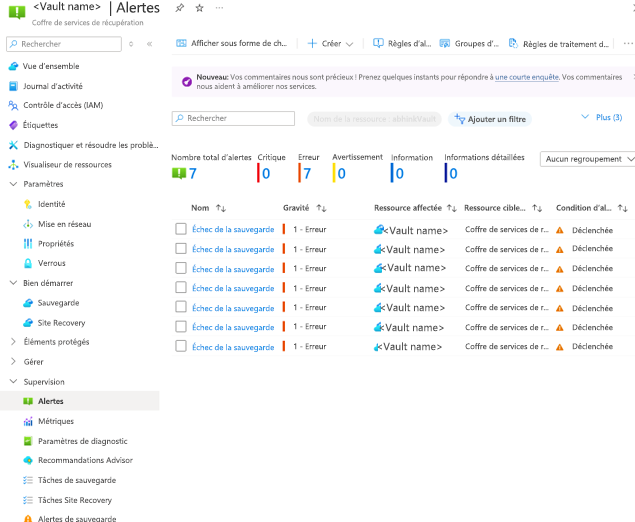
Task: Click Nom de la ressource filter pill
Action: [x=374, y=119]
